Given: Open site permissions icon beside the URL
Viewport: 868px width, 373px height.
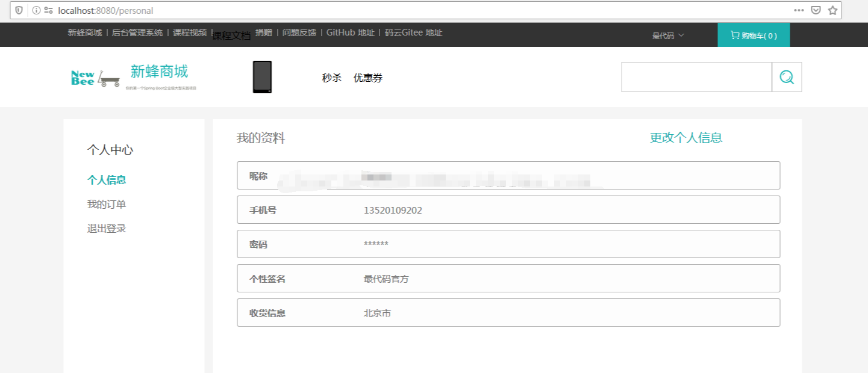Looking at the screenshot, I should 48,10.
